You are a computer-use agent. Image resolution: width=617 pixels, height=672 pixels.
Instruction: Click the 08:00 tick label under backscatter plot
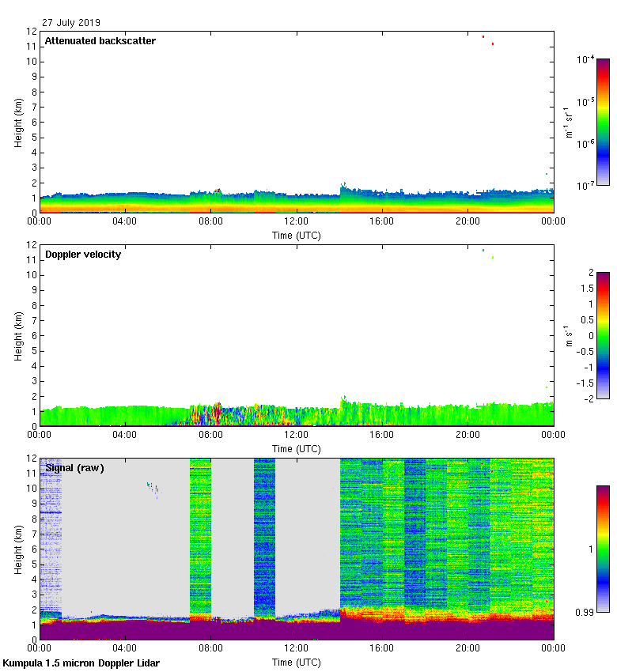click(210, 222)
